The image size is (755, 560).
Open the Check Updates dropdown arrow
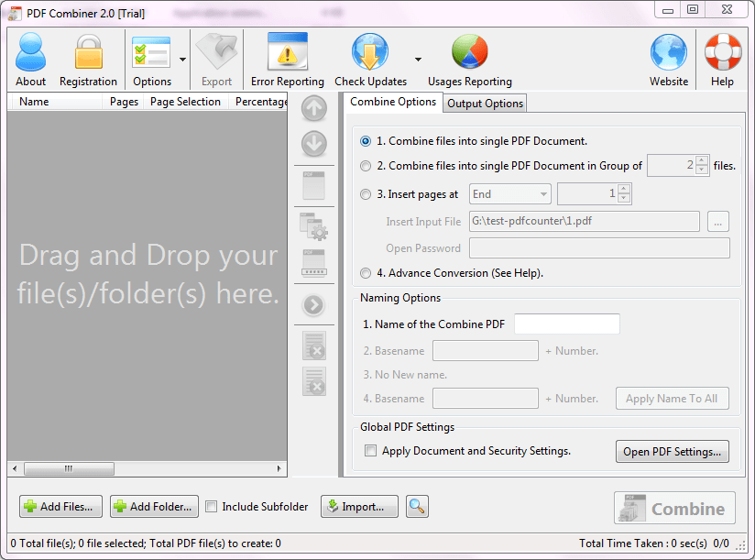(418, 59)
